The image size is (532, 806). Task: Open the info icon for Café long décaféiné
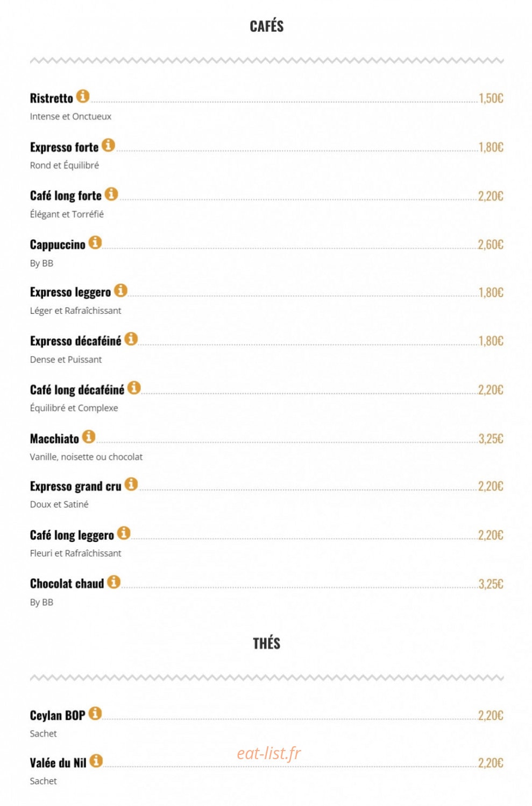click(x=134, y=388)
